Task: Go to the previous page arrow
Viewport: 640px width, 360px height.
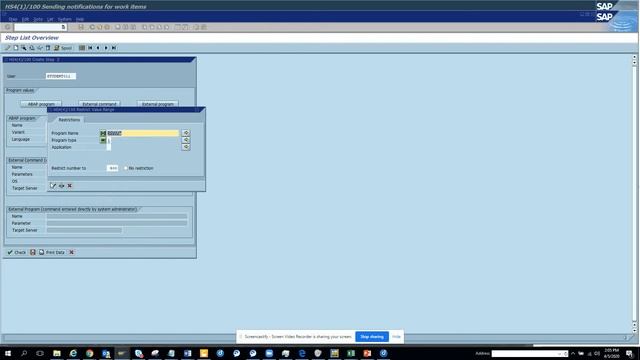Action: 98,48
